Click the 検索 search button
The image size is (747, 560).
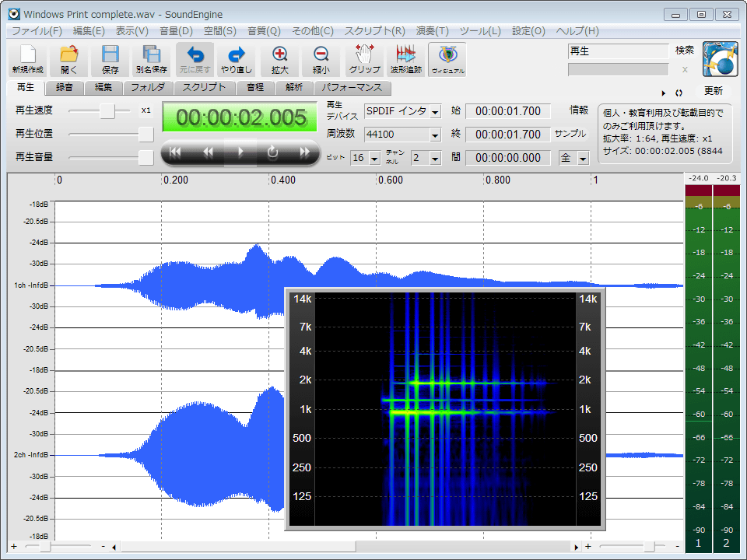684,51
